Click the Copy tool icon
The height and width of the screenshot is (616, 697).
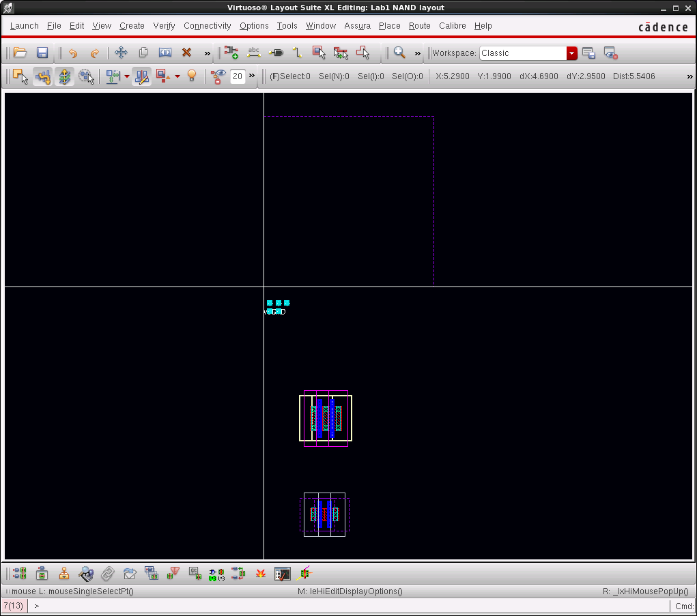[x=143, y=53]
